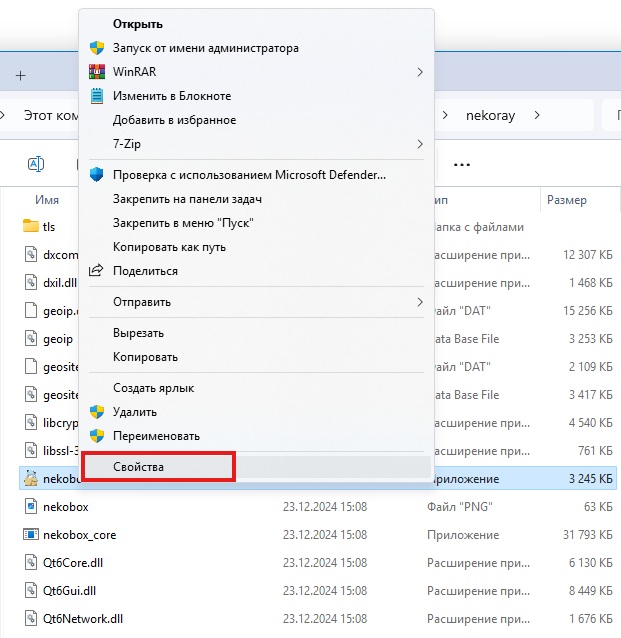Click the Notepad icon beside Изменить в Блокноте
This screenshot has width=621, height=638.
97,96
